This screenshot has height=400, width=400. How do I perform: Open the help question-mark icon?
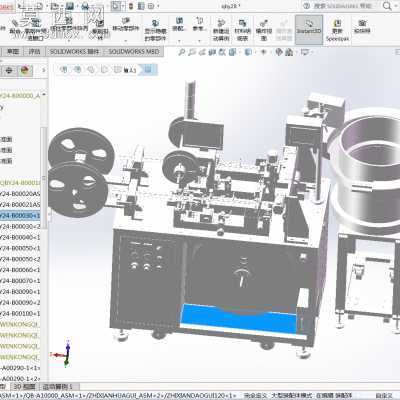coord(307,6)
